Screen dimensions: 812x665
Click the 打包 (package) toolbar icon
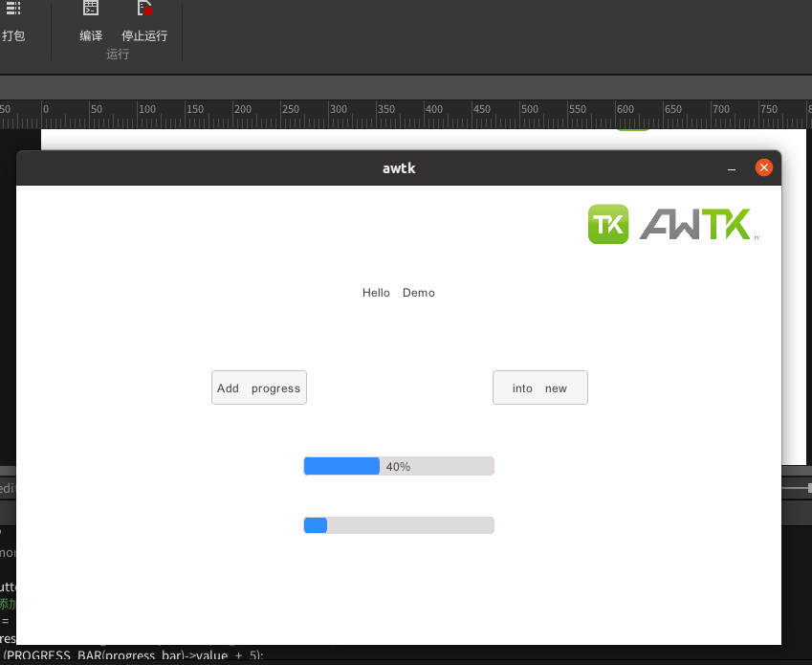pyautogui.click(x=13, y=8)
